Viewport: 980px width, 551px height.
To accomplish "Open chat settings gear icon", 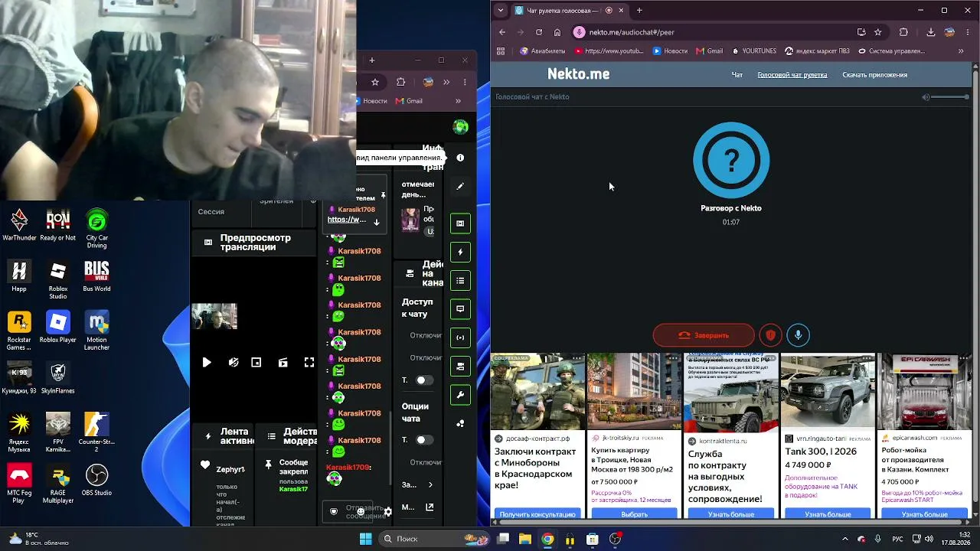I will click(x=388, y=512).
